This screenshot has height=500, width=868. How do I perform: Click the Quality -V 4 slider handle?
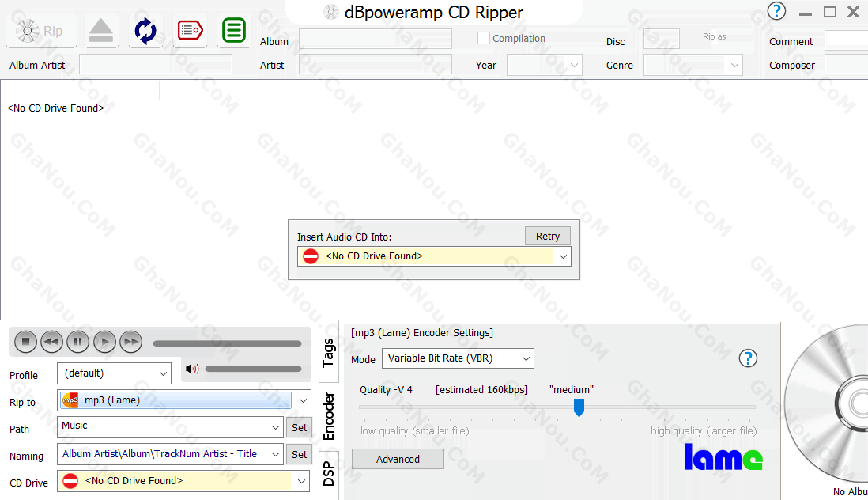(579, 407)
